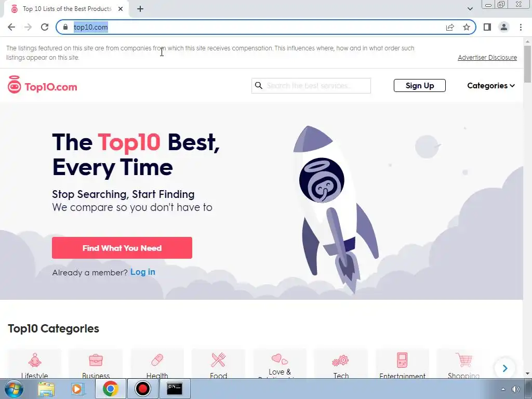
Task: Click 'Stop Searching, Start Finding' text
Action: (123, 194)
